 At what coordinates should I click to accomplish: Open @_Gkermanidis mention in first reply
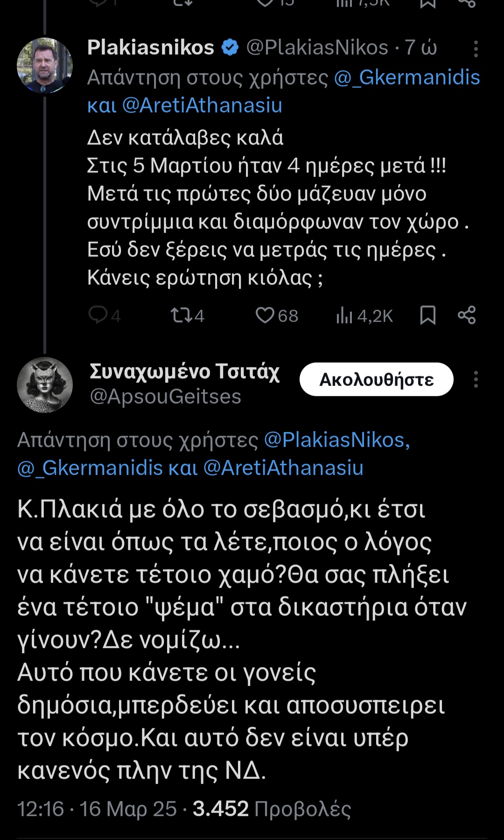(407, 77)
